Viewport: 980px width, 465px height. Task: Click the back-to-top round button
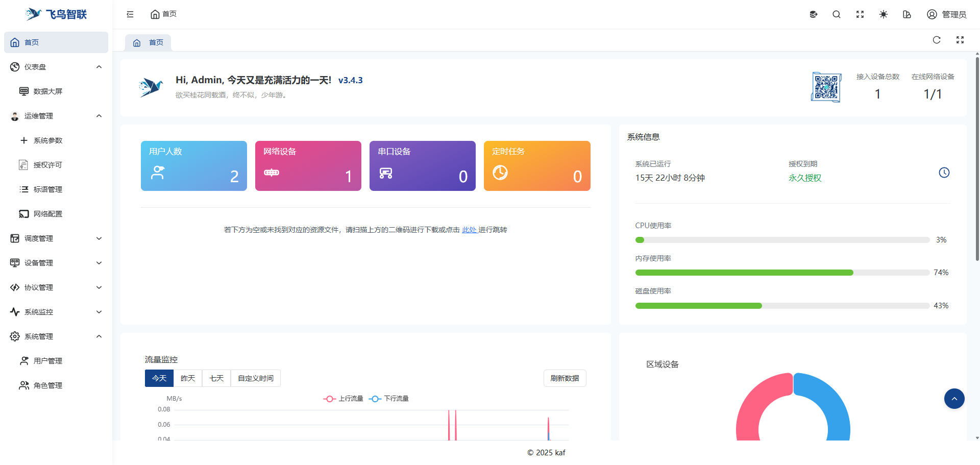tap(954, 399)
